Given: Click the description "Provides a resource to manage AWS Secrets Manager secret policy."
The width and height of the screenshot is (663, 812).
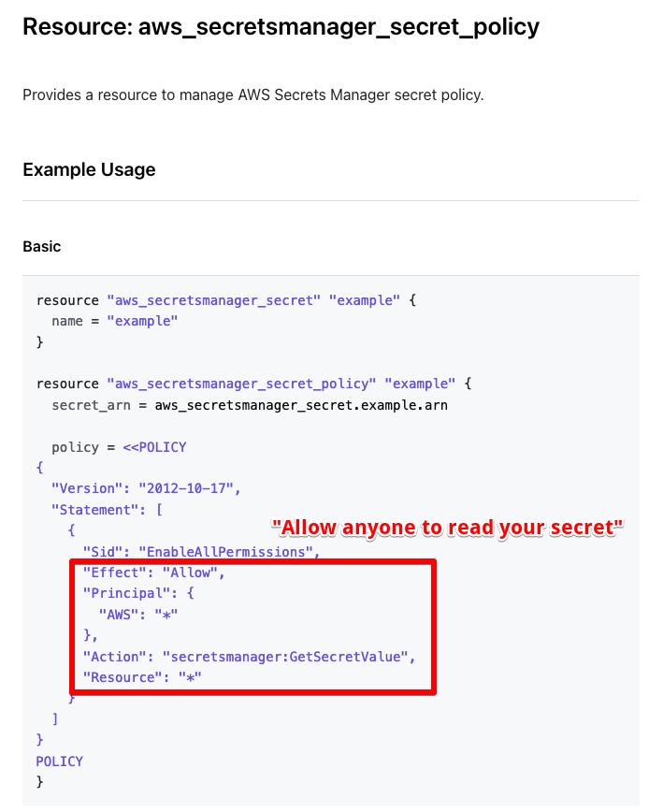Looking at the screenshot, I should click(253, 95).
